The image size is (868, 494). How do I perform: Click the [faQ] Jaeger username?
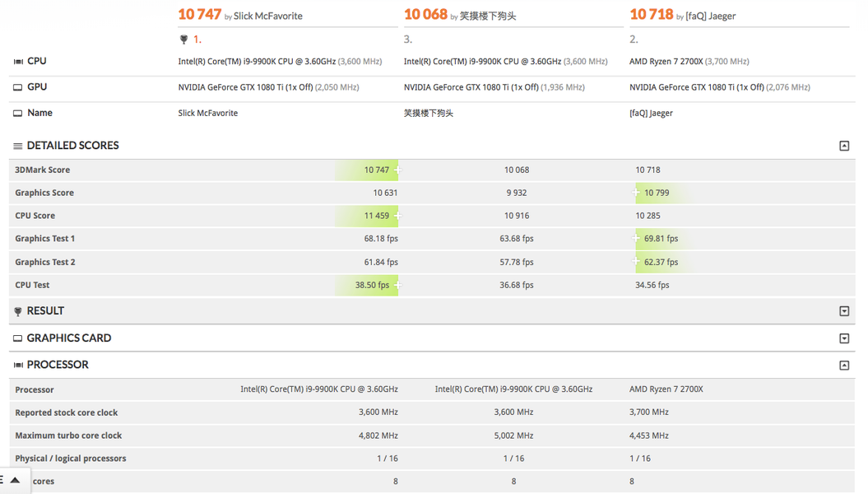click(x=710, y=15)
